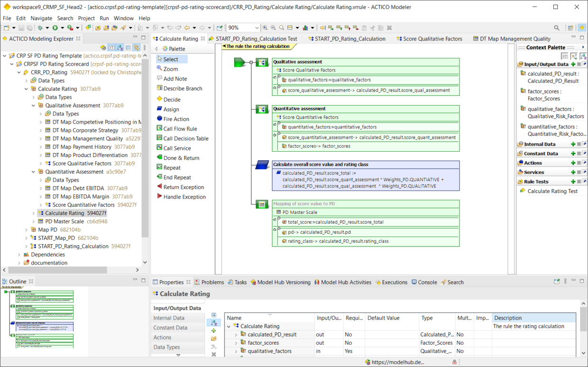Select the Handle Exception palette tool
This screenshot has width=588, height=367.
[184, 197]
